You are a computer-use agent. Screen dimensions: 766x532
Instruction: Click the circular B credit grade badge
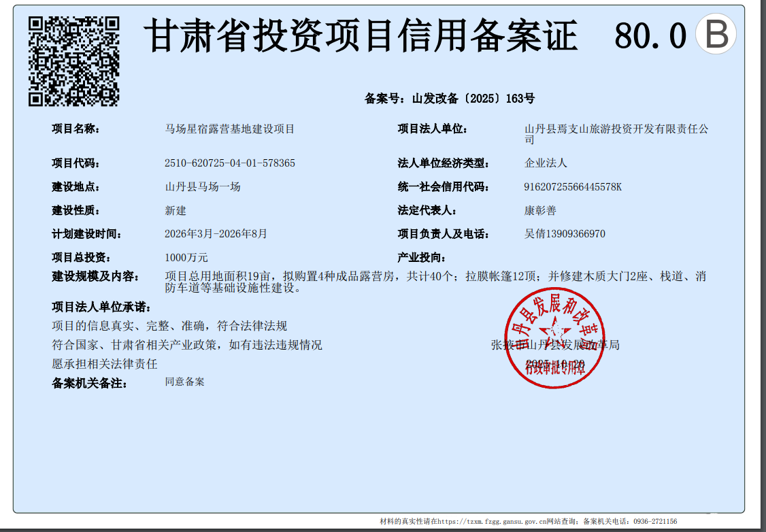(716, 34)
